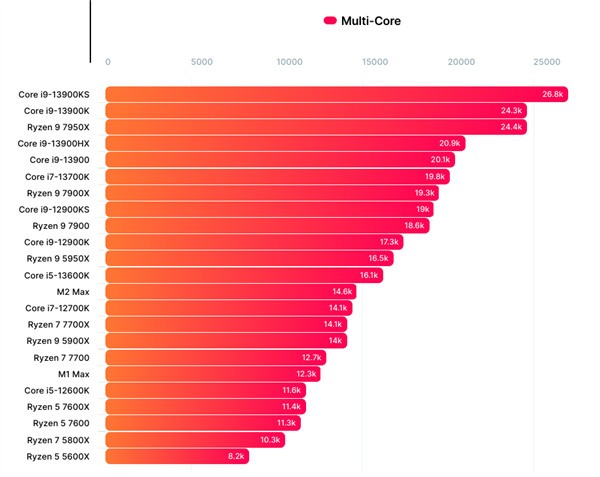Select the M1 Max bar

[x=213, y=374]
